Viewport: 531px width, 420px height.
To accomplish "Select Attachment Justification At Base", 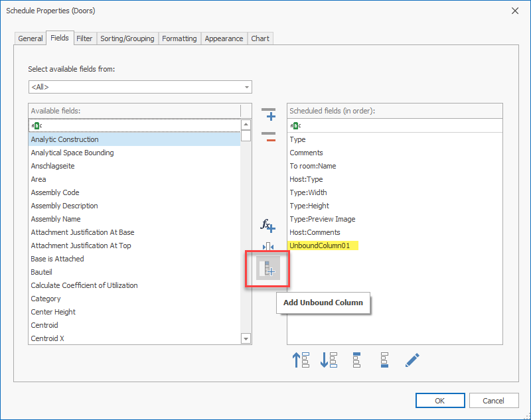I will [x=135, y=232].
